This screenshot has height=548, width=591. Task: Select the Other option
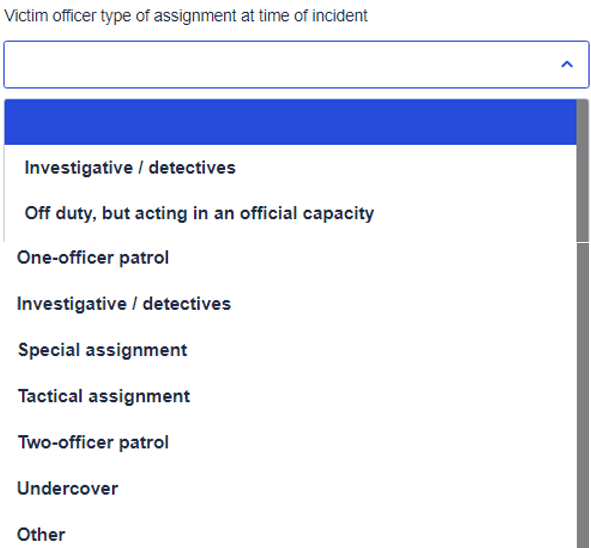pos(41,535)
